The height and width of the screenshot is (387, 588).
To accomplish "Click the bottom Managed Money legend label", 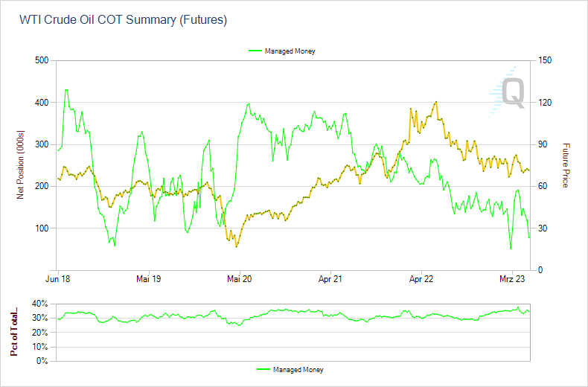I will pos(298,370).
